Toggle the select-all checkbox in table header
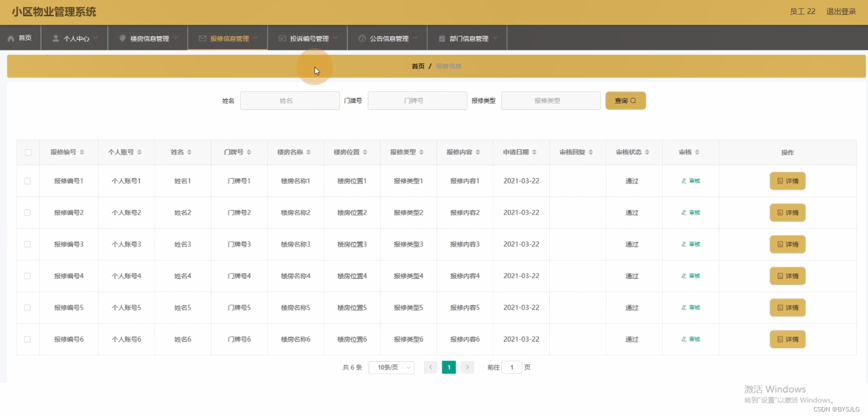The height and width of the screenshot is (417, 868). pyautogui.click(x=28, y=153)
